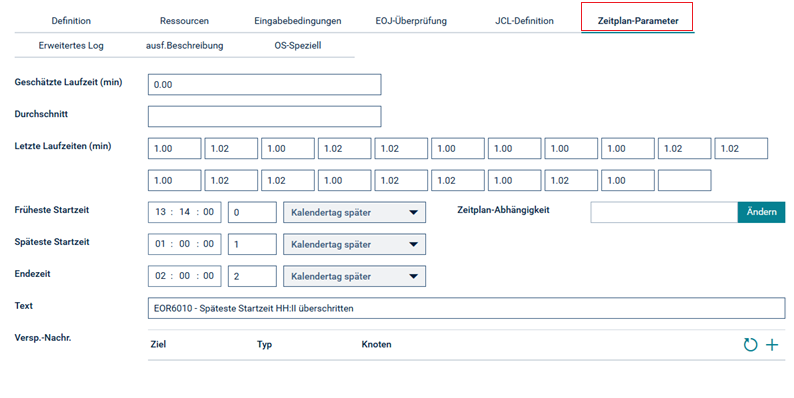Image resolution: width=794 pixels, height=398 pixels.
Task: Click the Früheste Startzeit day offset field
Action: [x=252, y=212]
